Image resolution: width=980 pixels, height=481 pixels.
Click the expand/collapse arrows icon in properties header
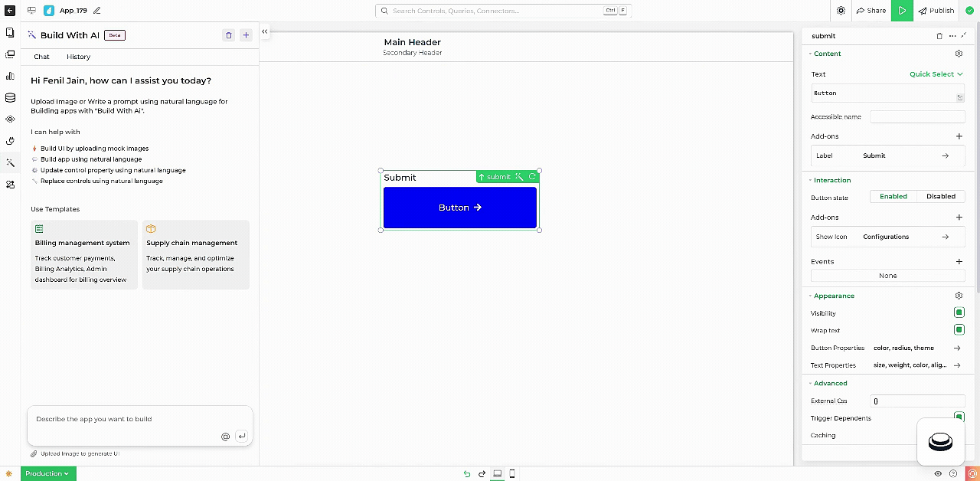click(x=964, y=36)
